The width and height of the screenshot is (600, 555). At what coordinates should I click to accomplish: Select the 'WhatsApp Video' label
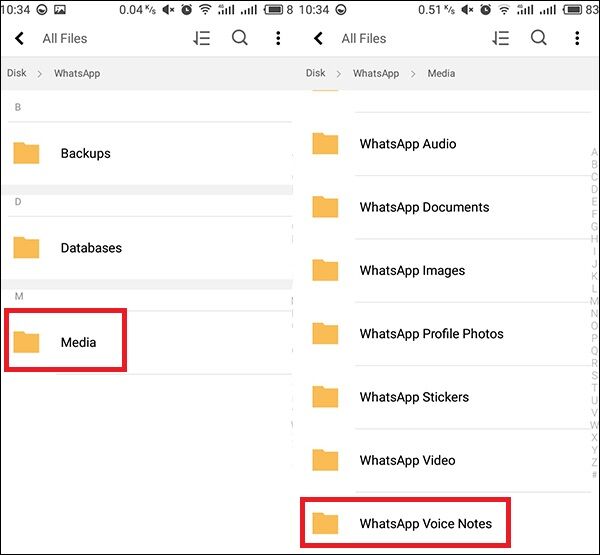coord(408,460)
